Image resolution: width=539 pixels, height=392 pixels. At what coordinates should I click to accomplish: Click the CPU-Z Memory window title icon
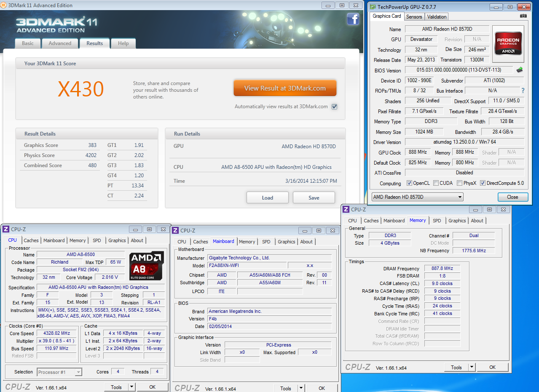coord(346,209)
